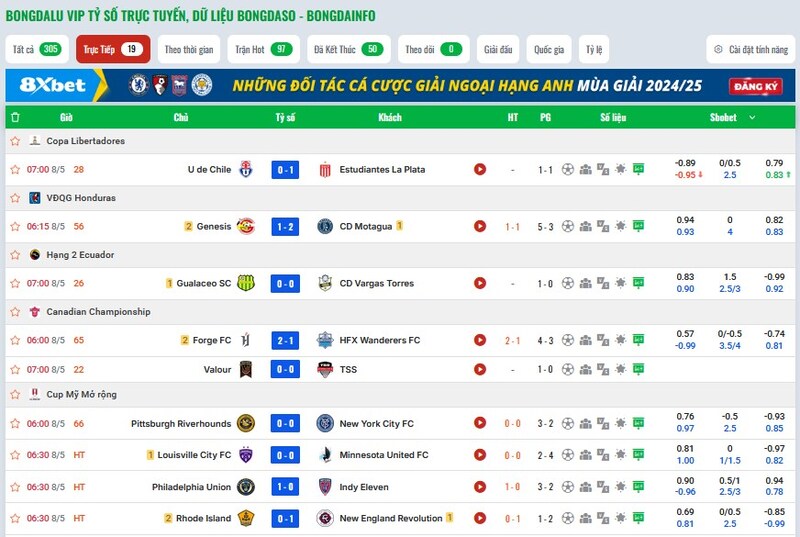Click the New York City FC crest

(325, 423)
